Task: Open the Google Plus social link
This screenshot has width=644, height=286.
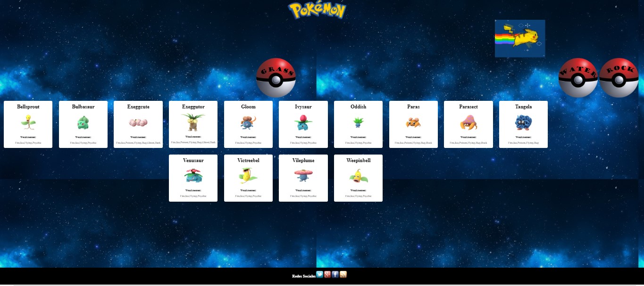Action: point(327,274)
